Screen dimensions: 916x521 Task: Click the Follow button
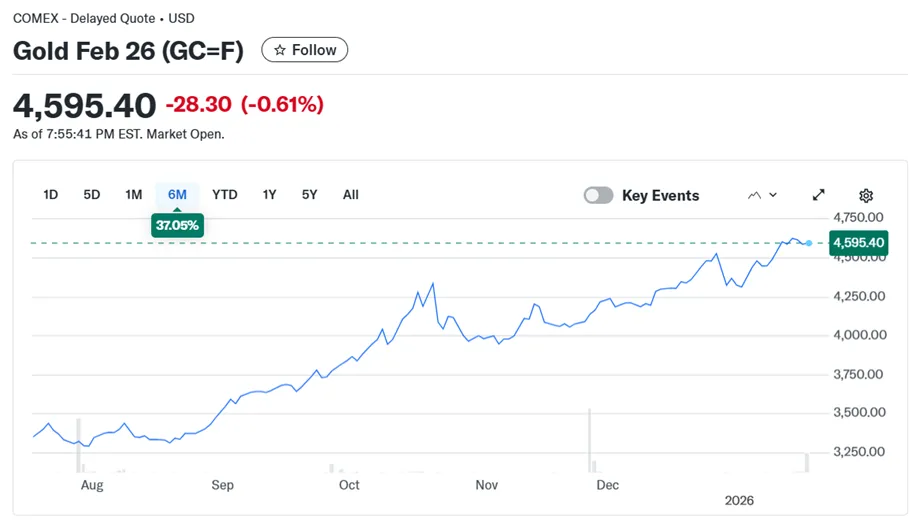305,50
